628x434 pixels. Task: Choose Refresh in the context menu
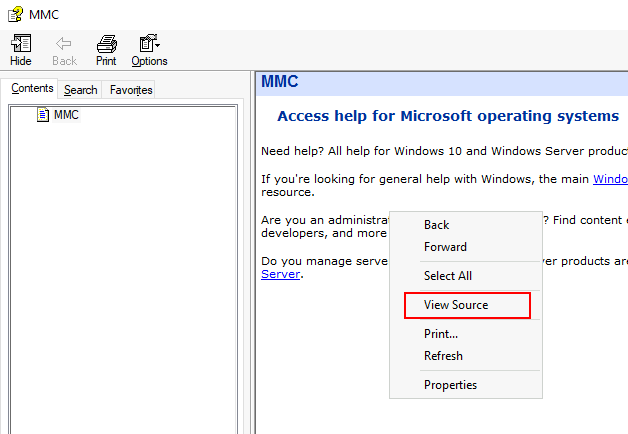point(443,356)
